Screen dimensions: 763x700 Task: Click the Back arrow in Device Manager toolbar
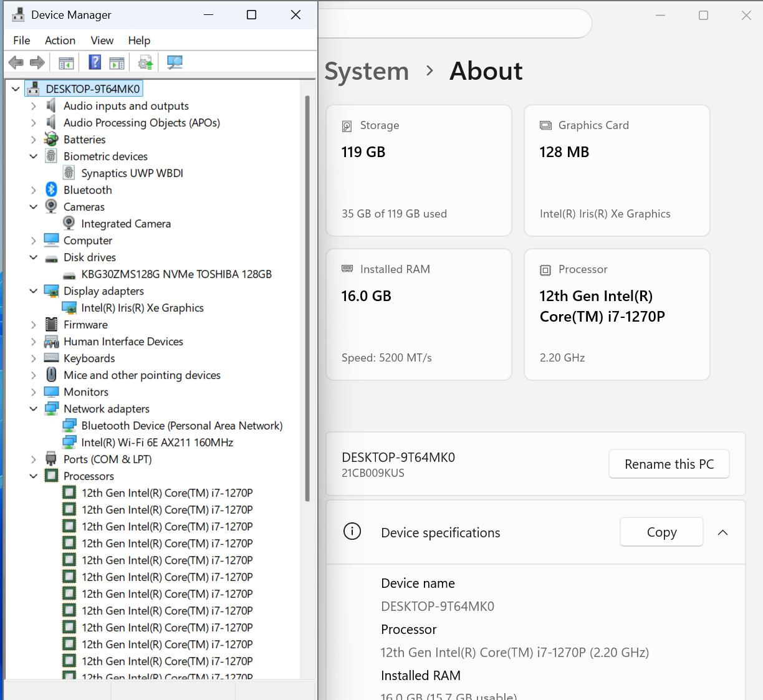point(16,62)
